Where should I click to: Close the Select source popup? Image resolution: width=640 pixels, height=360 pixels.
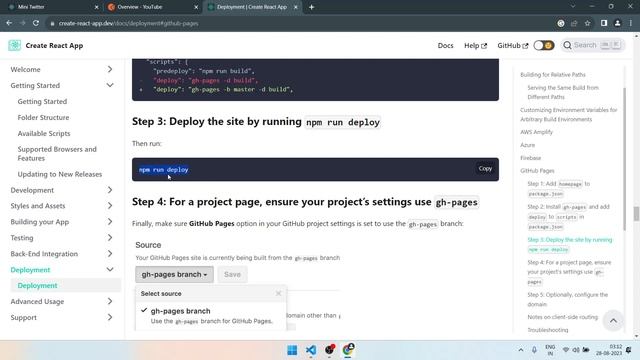(278, 293)
